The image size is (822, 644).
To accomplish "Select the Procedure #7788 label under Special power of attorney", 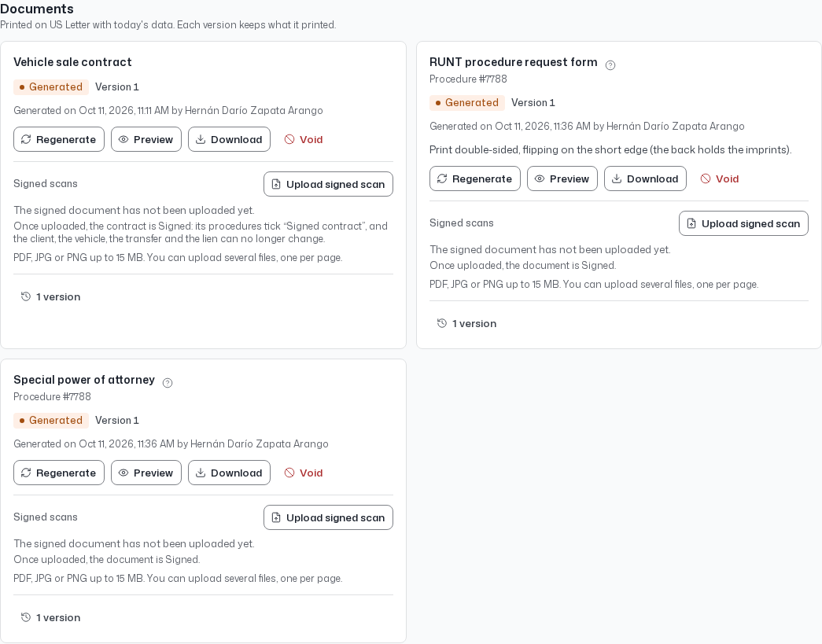I will [x=53, y=396].
